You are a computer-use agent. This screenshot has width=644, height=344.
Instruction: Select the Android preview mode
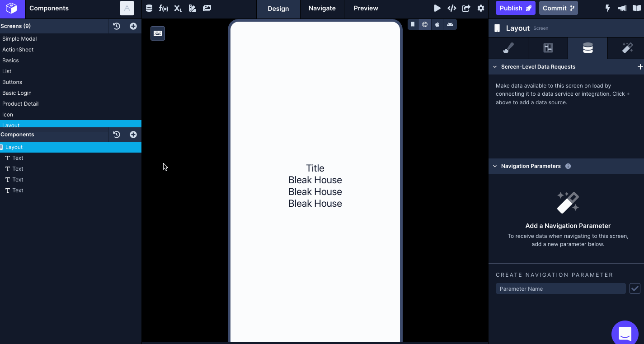(450, 24)
